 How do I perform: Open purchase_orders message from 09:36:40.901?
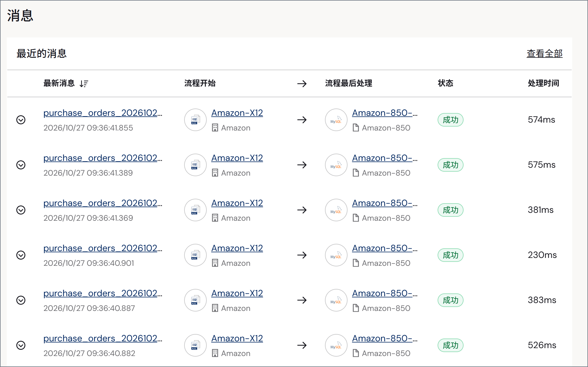pos(103,248)
